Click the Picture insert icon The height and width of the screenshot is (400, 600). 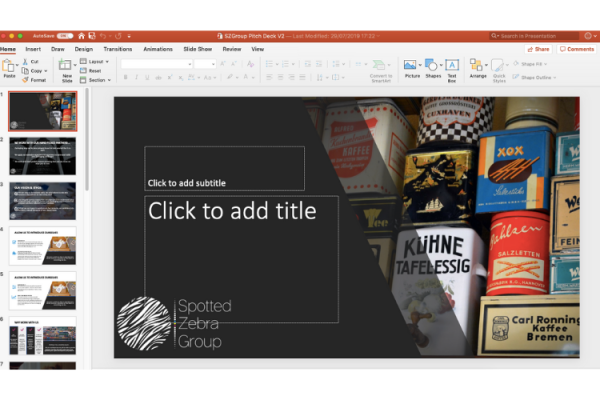coord(410,65)
